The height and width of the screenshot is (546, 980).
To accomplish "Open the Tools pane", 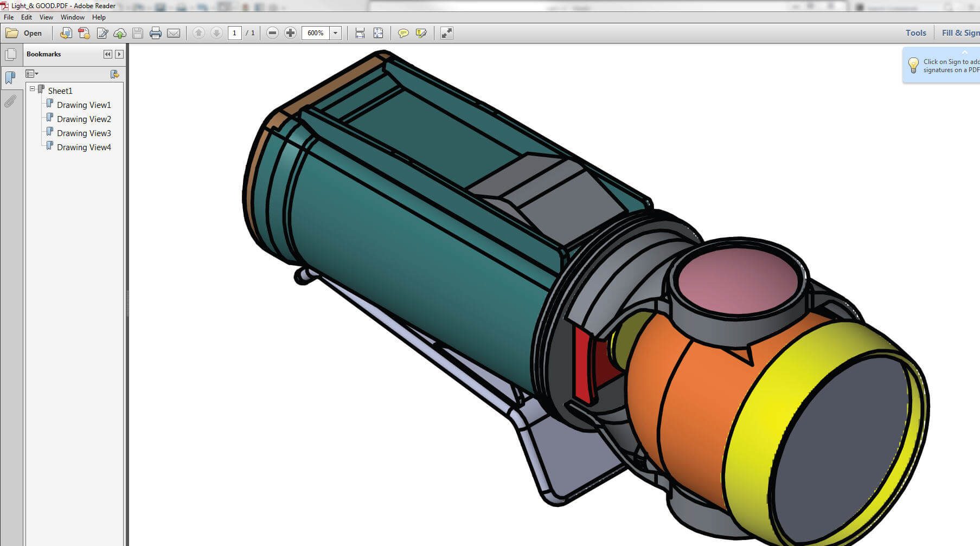I will coord(915,33).
